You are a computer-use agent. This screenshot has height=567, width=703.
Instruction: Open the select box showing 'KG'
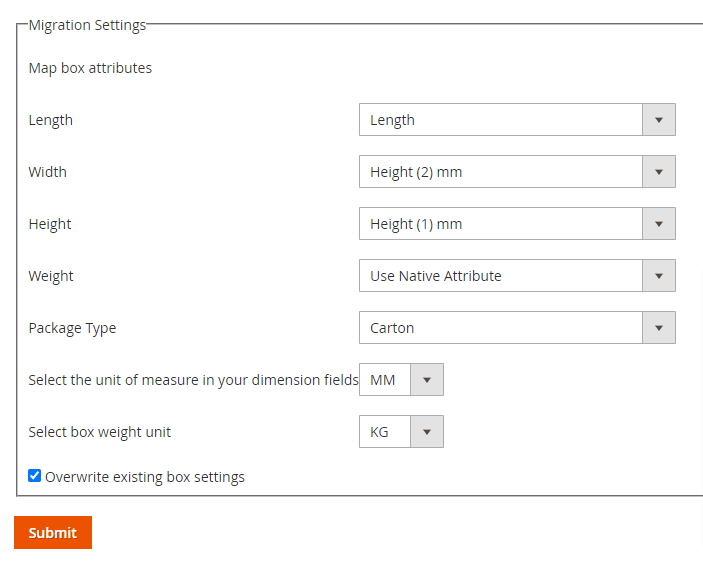385,432
